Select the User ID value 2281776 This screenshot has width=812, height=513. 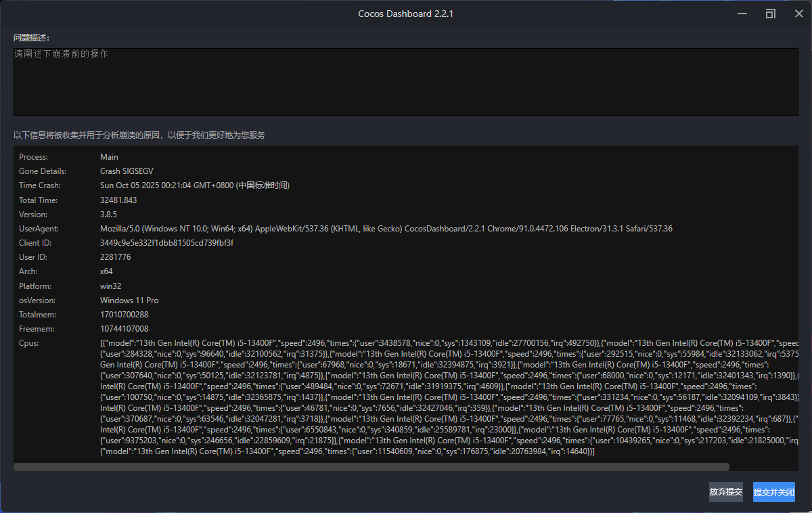coord(116,257)
